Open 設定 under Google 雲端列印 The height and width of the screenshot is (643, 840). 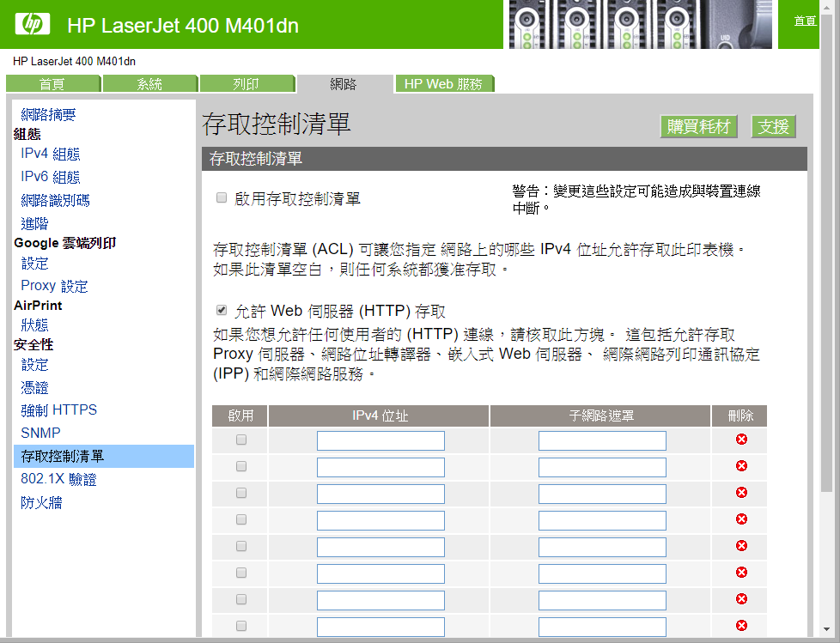[x=34, y=264]
